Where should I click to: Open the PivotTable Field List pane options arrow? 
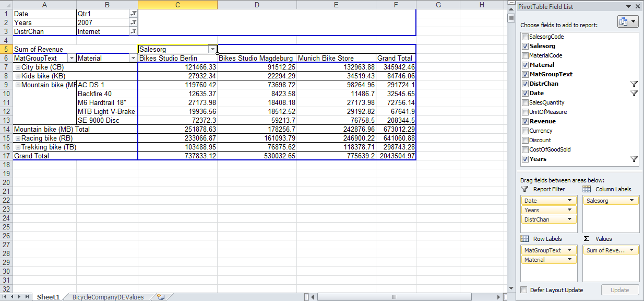coord(628,6)
